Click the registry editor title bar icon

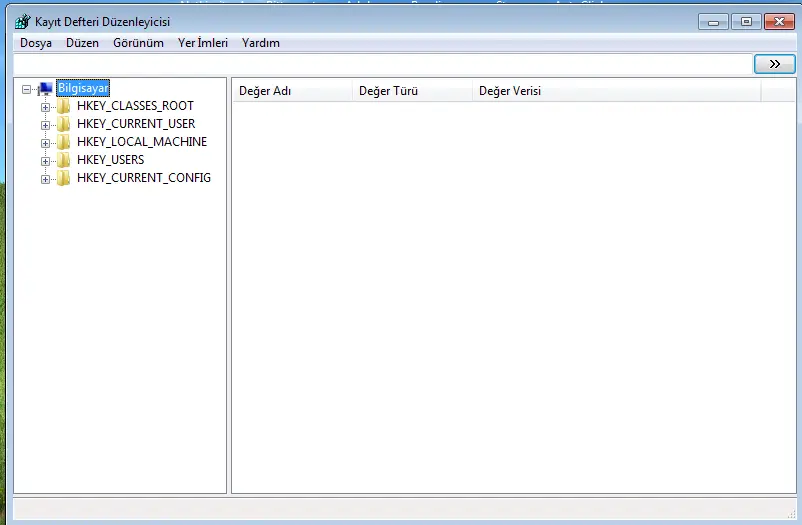23,21
